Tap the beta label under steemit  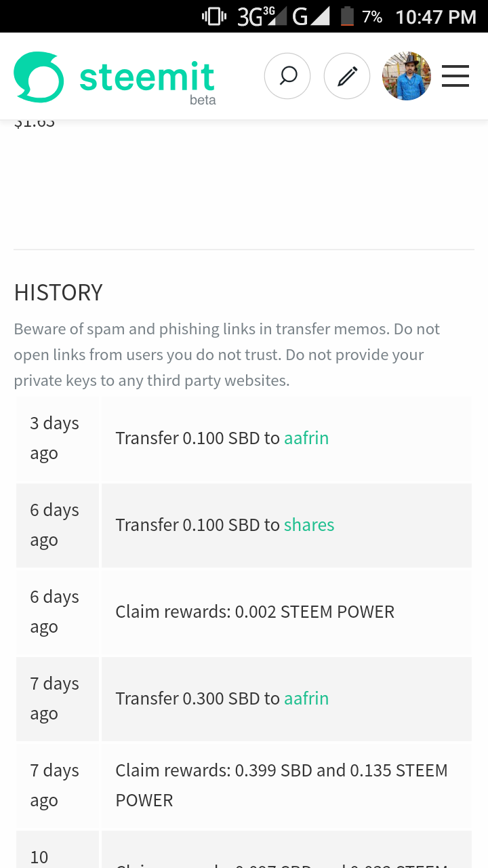click(203, 100)
